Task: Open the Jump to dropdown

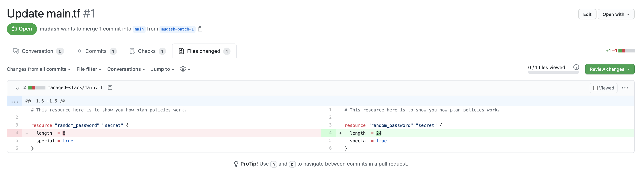Action: pos(163,69)
